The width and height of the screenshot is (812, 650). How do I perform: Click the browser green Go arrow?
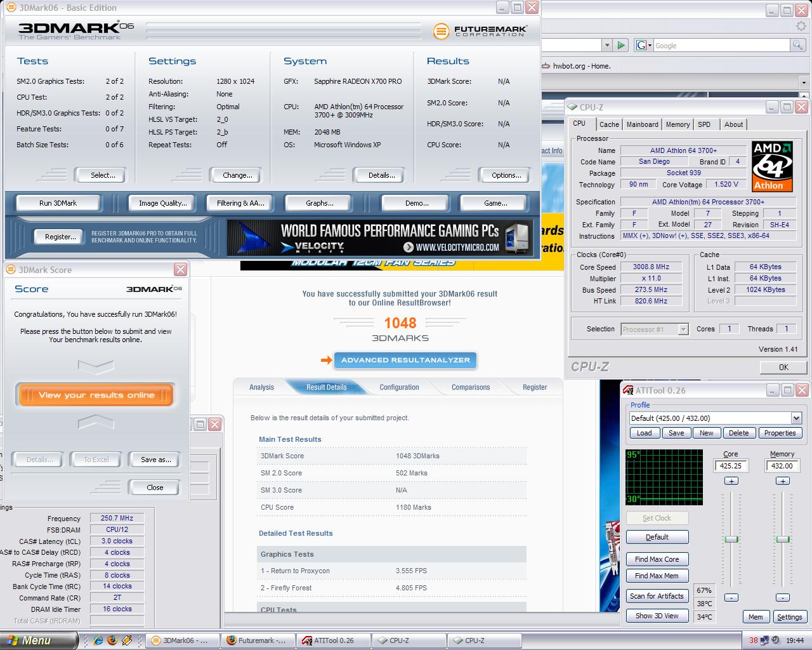tap(621, 45)
